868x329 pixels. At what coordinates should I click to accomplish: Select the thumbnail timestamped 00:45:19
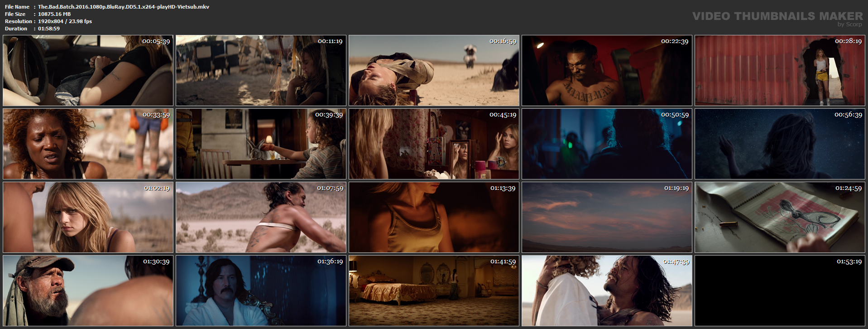click(434, 144)
